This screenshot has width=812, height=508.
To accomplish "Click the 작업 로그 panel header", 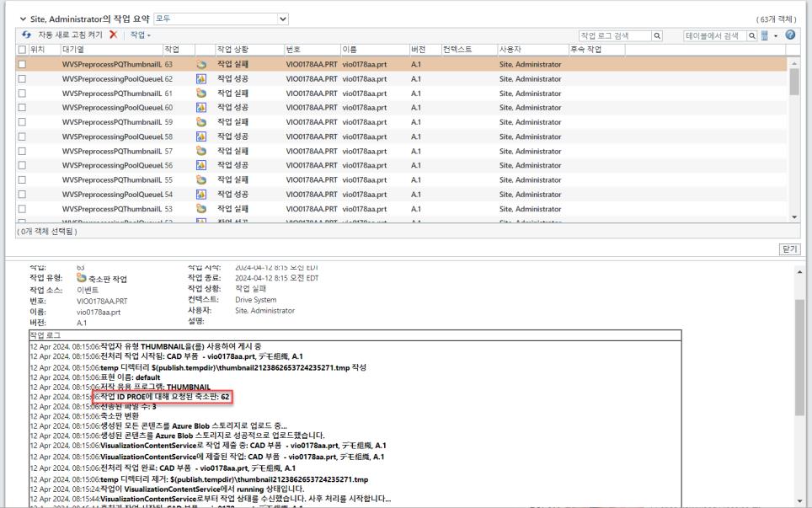I will pyautogui.click(x=355, y=335).
